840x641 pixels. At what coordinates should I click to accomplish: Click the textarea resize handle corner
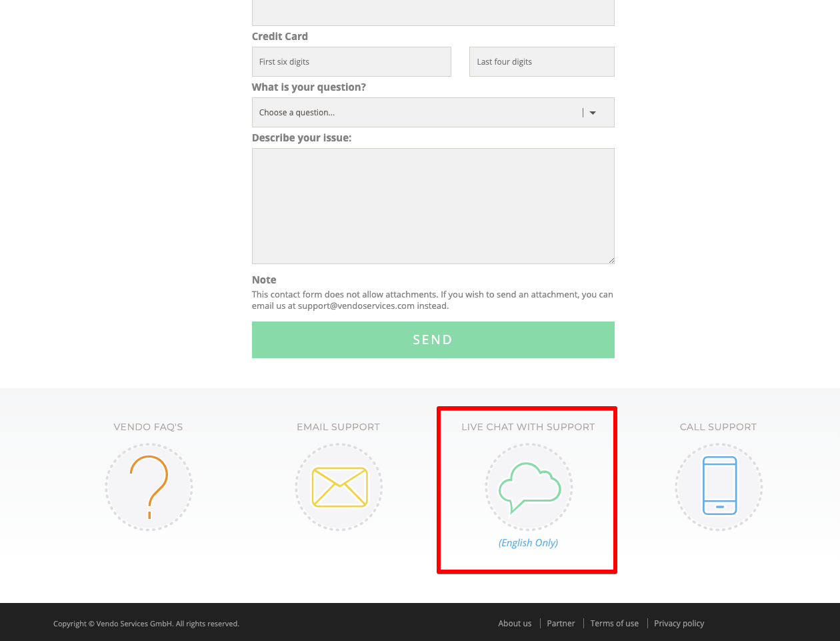click(x=611, y=260)
